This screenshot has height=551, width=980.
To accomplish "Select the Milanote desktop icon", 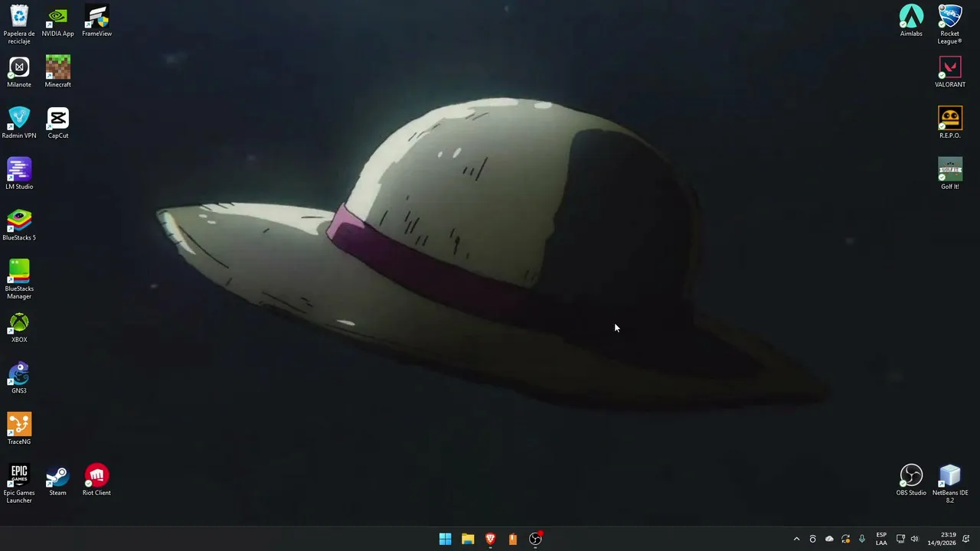I will click(x=19, y=72).
